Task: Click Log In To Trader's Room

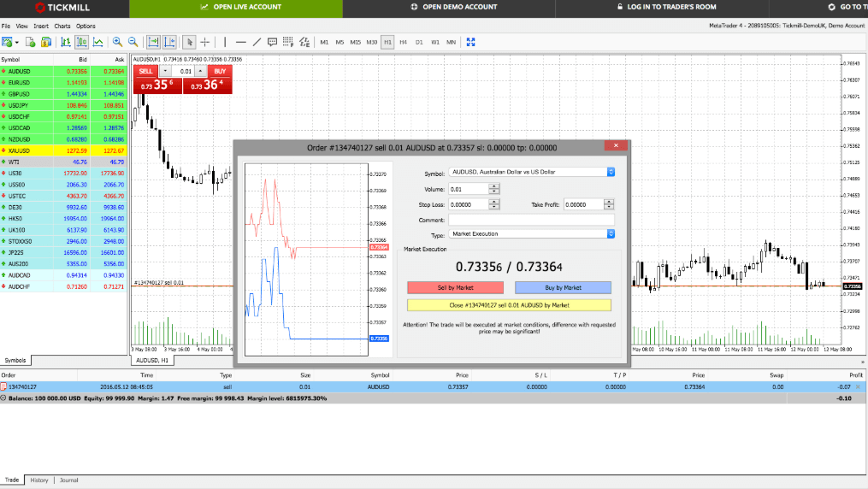Action: tap(662, 7)
